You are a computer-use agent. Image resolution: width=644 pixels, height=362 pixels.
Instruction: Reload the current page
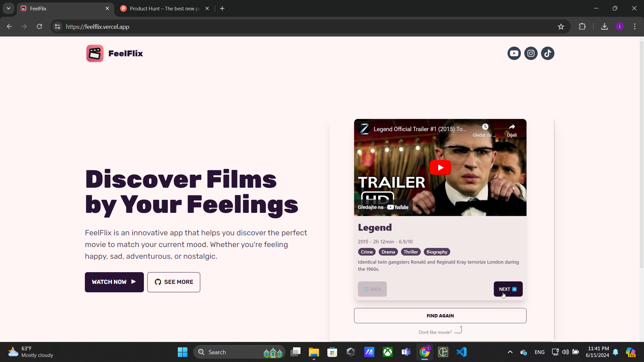click(39, 26)
